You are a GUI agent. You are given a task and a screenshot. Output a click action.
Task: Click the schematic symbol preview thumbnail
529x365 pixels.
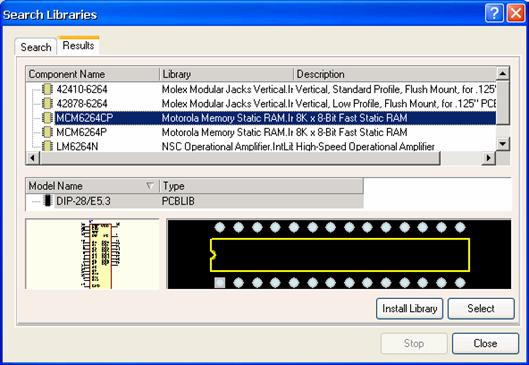pos(92,254)
